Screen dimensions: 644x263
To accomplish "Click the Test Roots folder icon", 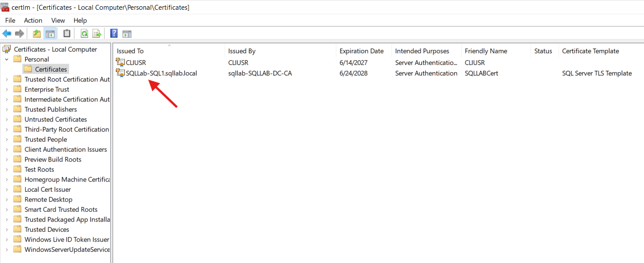I will coord(17,170).
